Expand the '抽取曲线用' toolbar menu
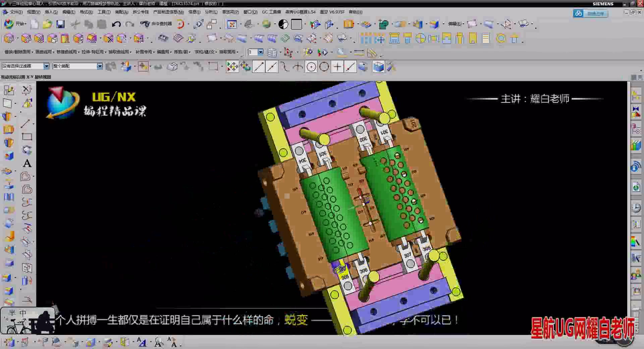 pyautogui.click(x=120, y=52)
